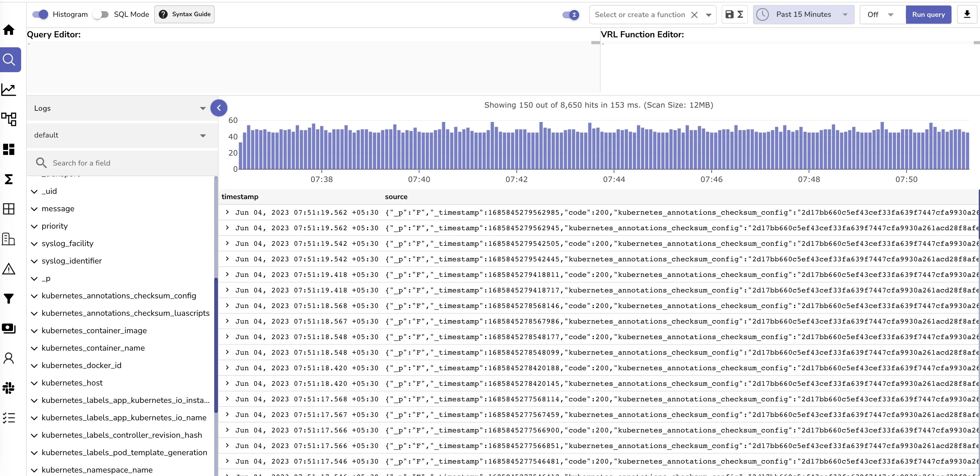
Task: Collapse the Logs panel with the left arrow
Action: tap(219, 108)
